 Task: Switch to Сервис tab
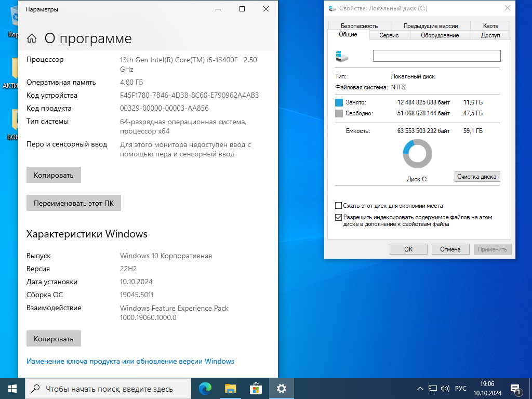coord(389,35)
